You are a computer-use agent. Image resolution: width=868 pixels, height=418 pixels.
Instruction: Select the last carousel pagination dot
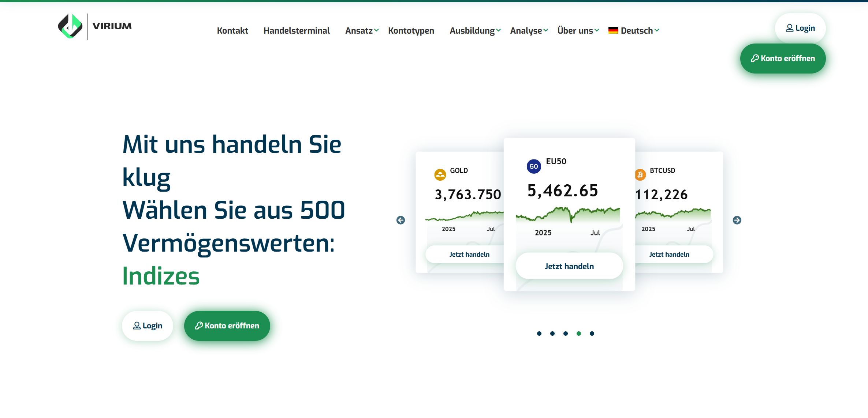pos(592,334)
